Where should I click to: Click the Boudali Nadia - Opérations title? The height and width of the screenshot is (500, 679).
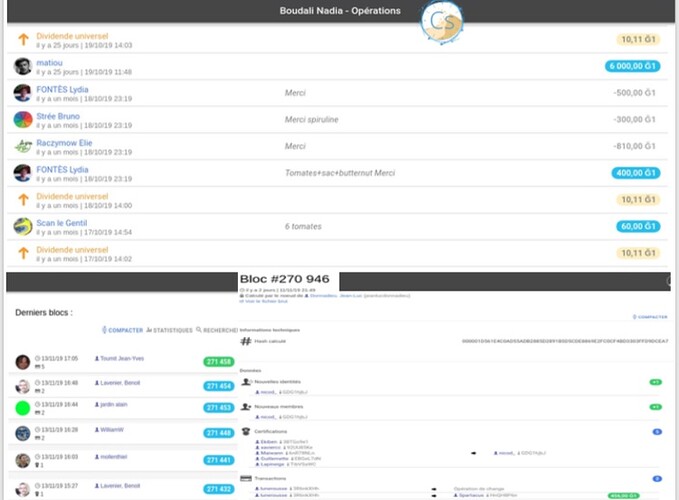pyautogui.click(x=340, y=11)
